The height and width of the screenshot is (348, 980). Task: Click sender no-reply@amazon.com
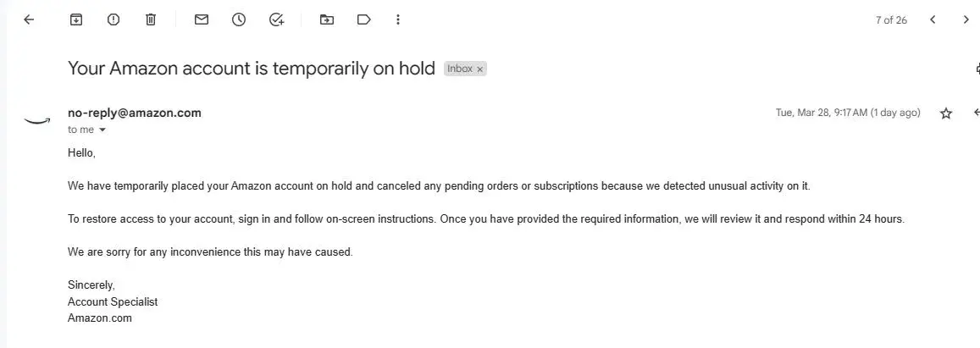point(135,113)
